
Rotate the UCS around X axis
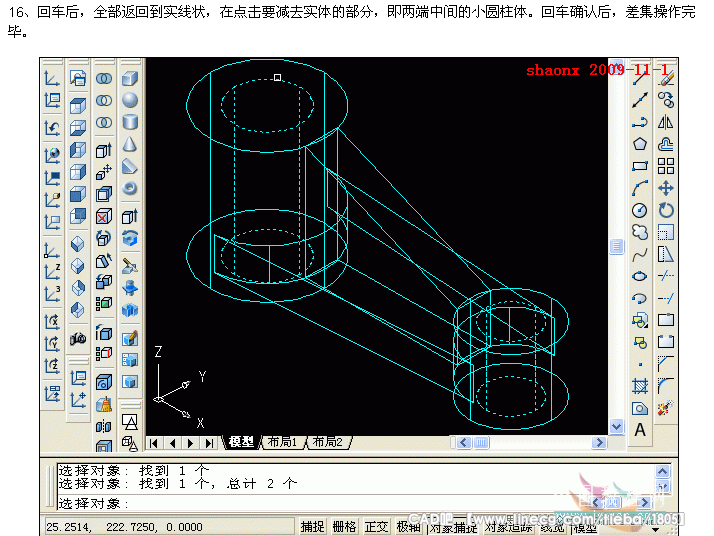point(52,322)
